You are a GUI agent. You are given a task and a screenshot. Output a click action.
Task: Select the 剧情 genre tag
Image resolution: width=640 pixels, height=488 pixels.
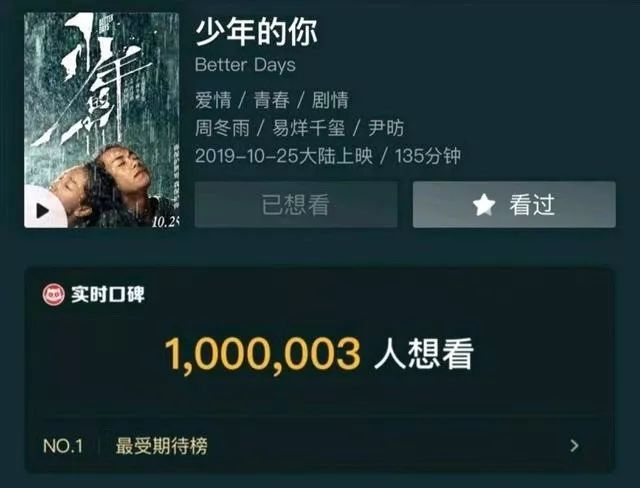[330, 100]
